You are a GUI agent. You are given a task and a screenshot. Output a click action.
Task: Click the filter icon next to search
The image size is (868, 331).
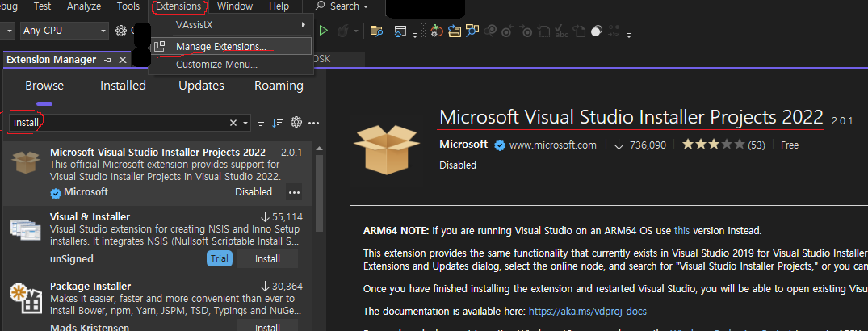261,123
